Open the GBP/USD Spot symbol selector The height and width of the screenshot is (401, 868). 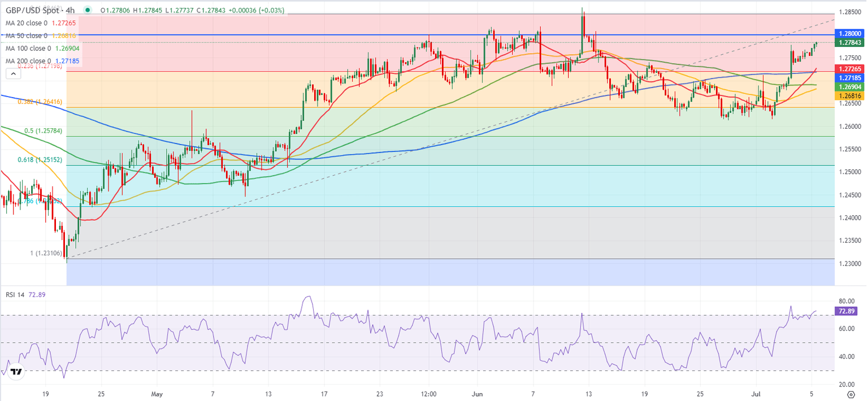[34, 10]
